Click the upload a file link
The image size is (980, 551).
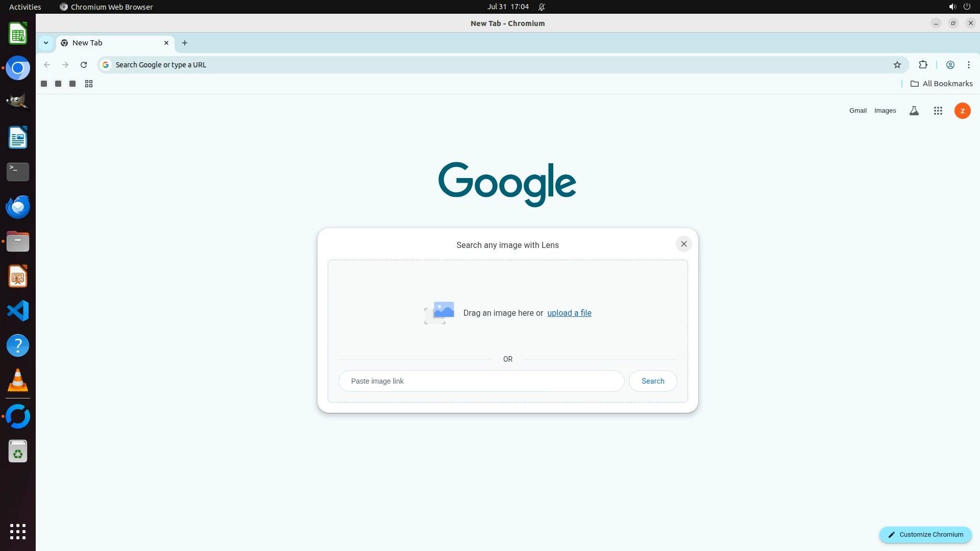(569, 313)
